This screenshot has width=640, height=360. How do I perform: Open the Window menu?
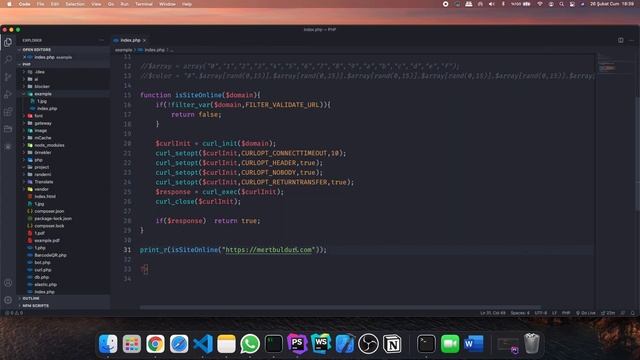(167, 4)
